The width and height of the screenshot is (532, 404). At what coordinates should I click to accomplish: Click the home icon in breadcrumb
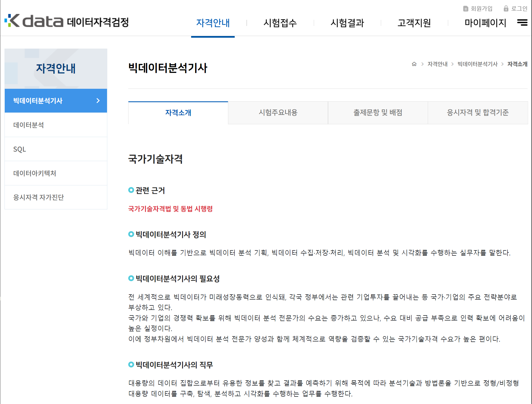tap(414, 64)
